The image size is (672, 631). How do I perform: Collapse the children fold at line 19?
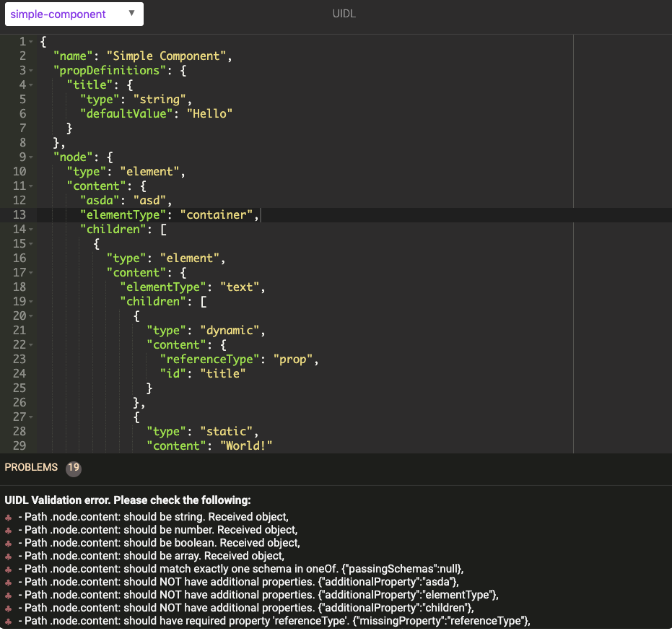[x=31, y=302]
